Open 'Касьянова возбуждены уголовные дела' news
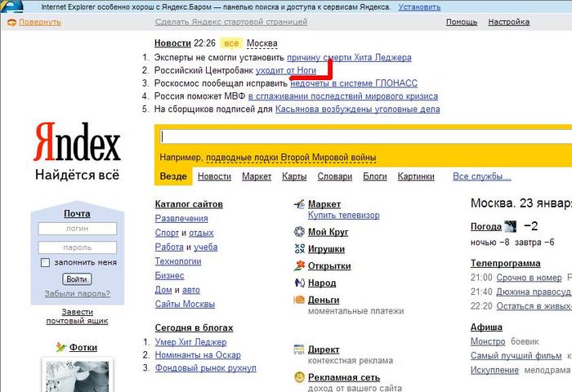The height and width of the screenshot is (392, 572). 358,109
